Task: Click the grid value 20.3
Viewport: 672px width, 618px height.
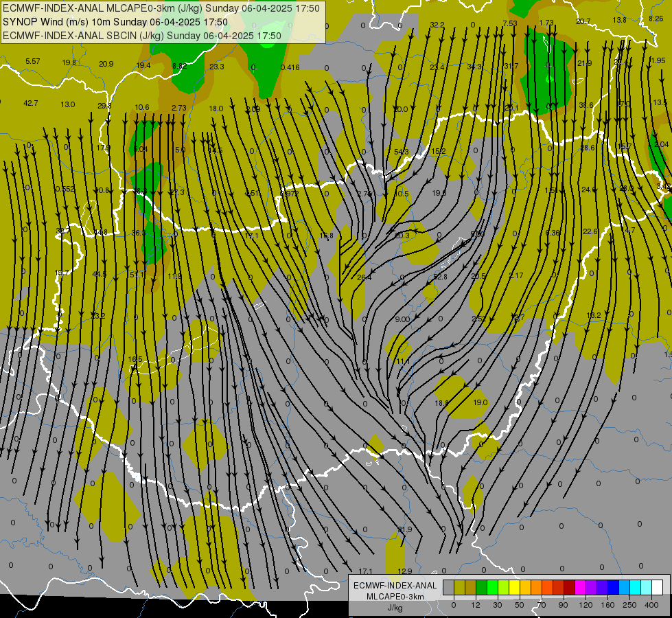Action: pyautogui.click(x=402, y=236)
